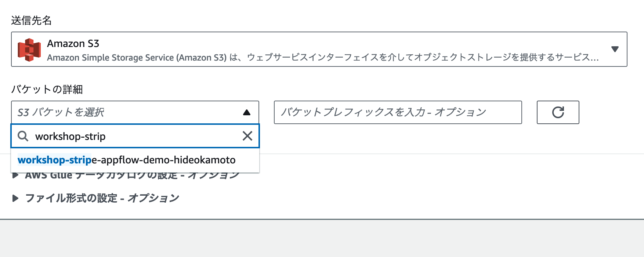Image resolution: width=644 pixels, height=257 pixels.
Task: Click the Amazon S3 service icon
Action: pyautogui.click(x=29, y=50)
